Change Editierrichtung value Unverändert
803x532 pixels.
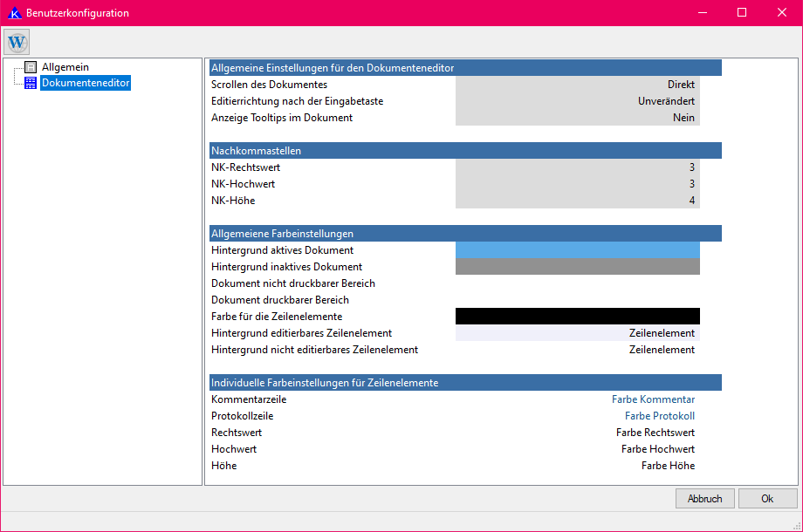point(577,101)
